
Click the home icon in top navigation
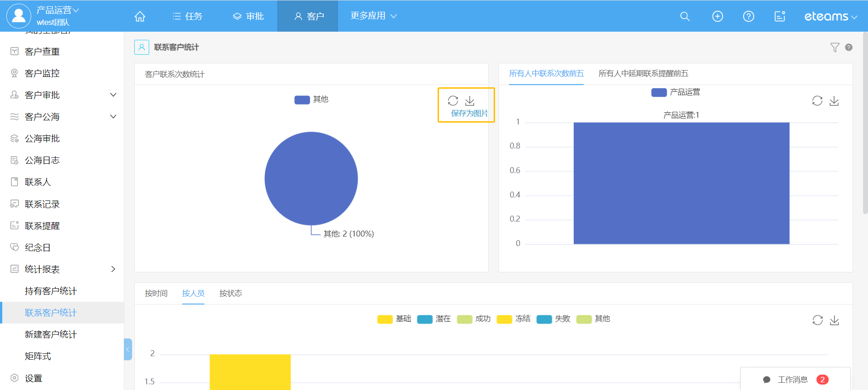140,16
